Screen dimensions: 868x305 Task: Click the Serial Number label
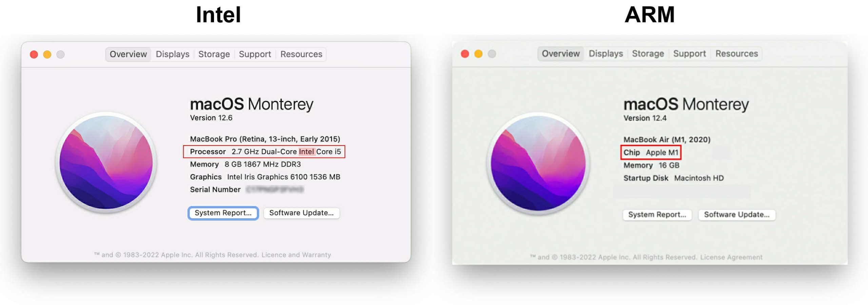[x=215, y=190]
